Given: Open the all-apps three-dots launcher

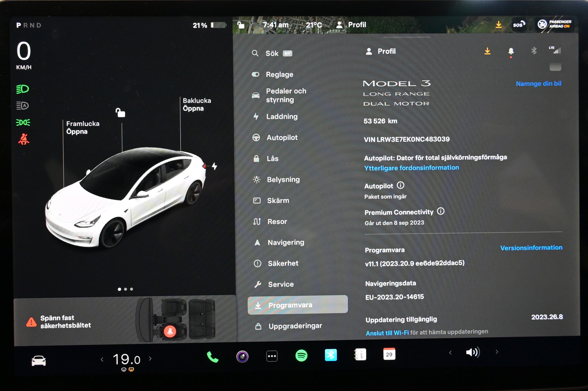Looking at the screenshot, I should (x=272, y=356).
